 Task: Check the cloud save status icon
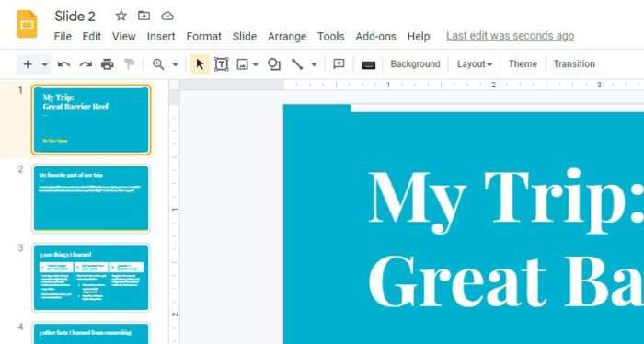coord(167,16)
